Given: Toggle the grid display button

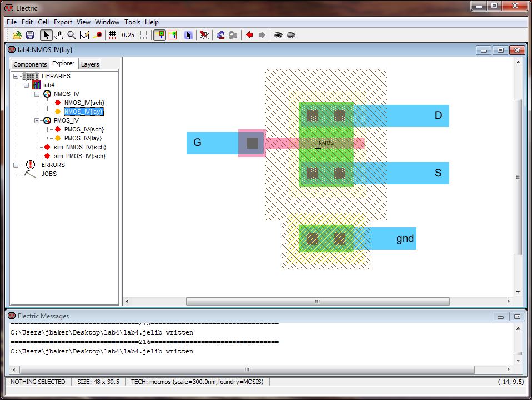Looking at the screenshot, I should pyautogui.click(x=112, y=35).
